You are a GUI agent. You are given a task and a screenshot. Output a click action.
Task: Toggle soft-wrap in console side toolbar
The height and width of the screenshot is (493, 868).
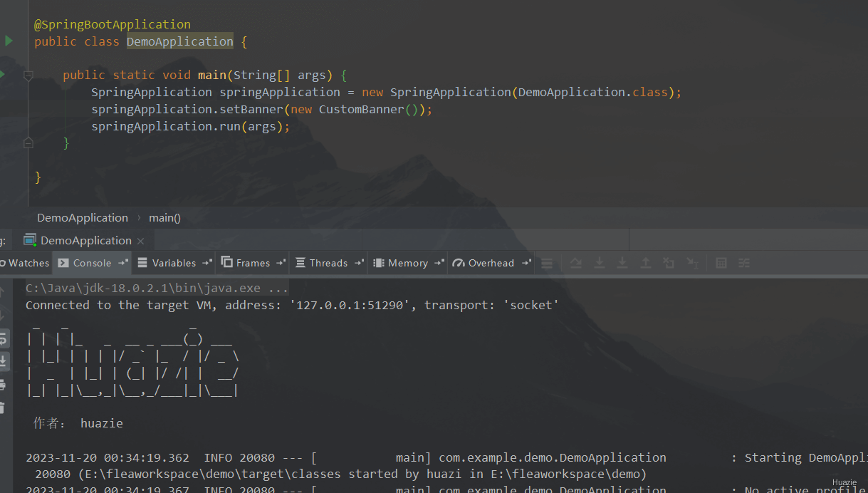(3, 338)
